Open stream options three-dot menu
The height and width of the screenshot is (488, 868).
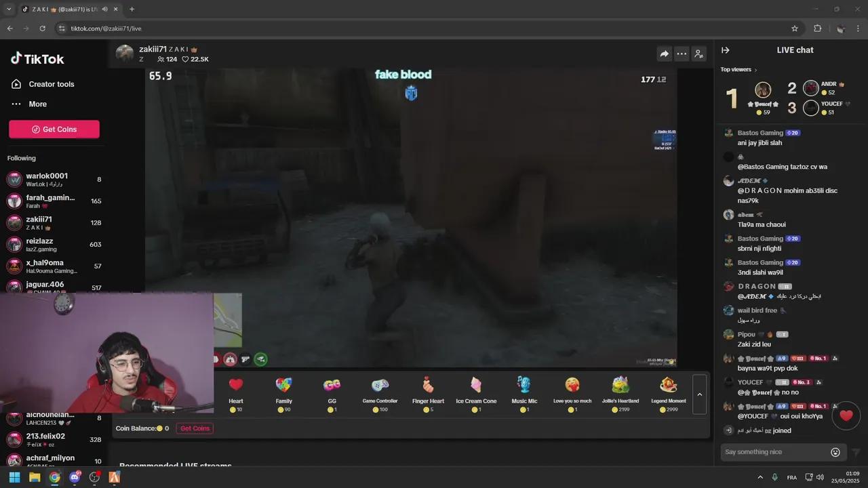682,54
